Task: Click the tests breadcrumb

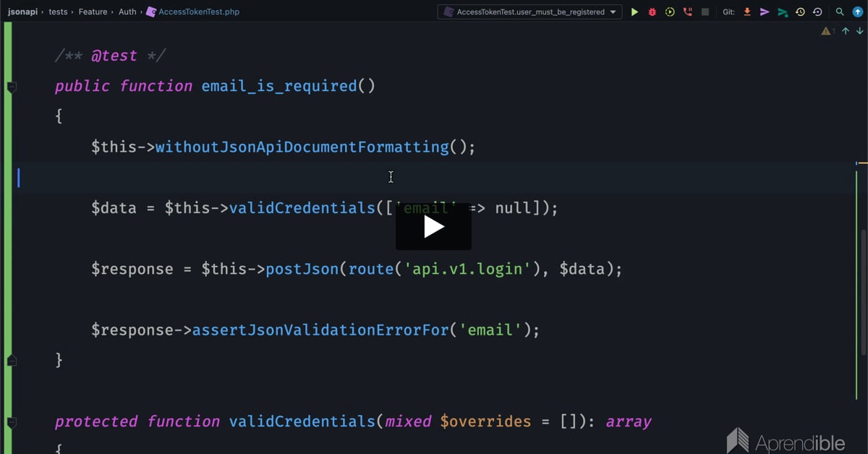Action: pyautogui.click(x=58, y=12)
